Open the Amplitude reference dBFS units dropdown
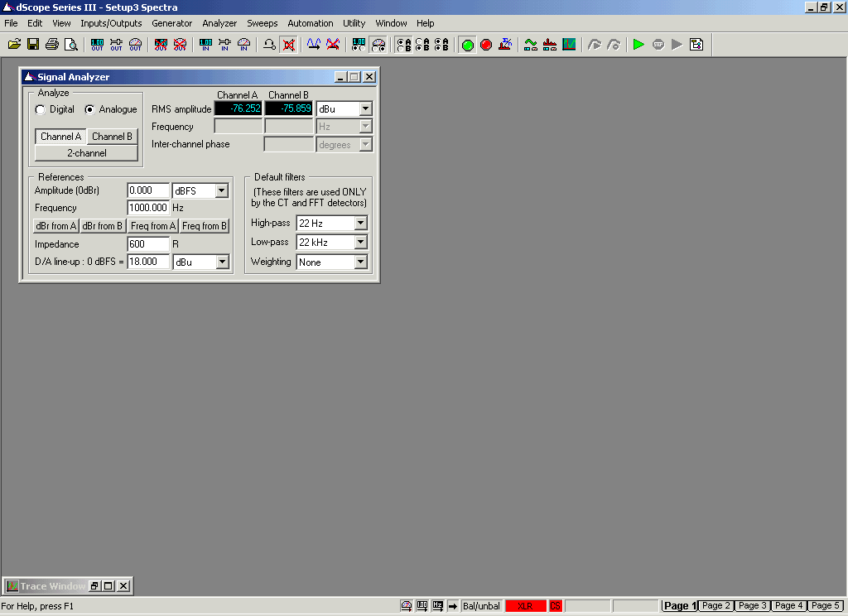The height and width of the screenshot is (616, 848). click(221, 190)
